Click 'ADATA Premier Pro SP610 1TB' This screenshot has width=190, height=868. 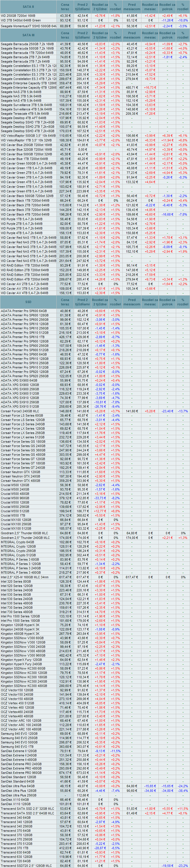22,337
